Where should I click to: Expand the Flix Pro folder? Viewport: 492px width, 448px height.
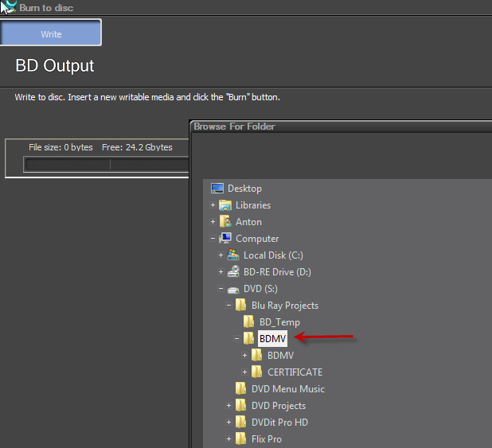pos(228,438)
